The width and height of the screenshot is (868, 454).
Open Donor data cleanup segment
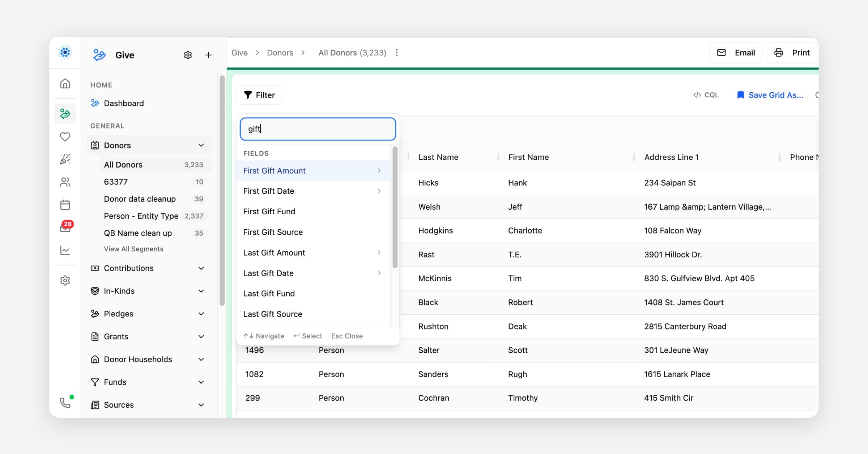point(156,199)
